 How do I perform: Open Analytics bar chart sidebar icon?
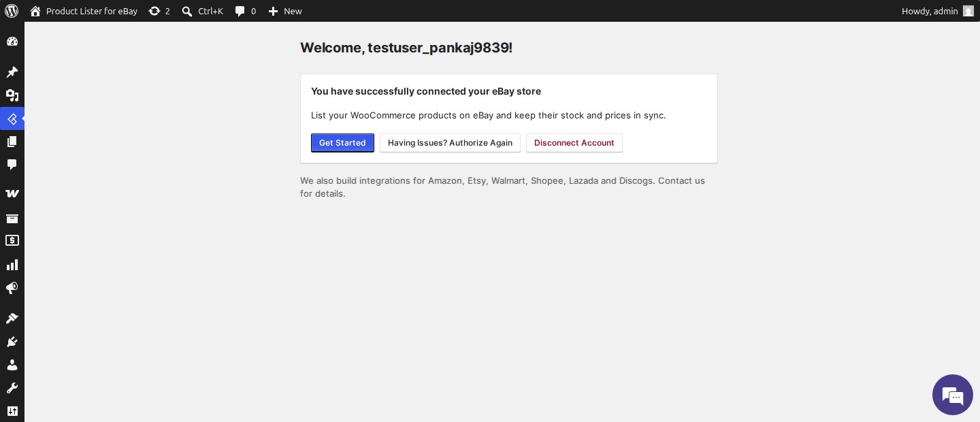[12, 265]
